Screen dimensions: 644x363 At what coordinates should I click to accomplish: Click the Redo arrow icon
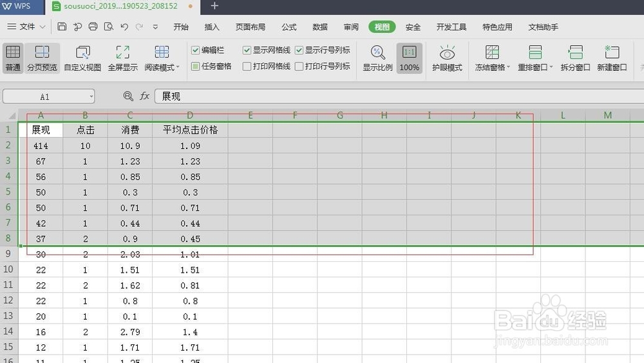[140, 26]
